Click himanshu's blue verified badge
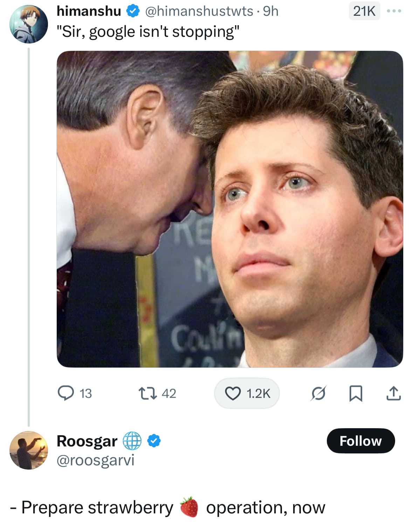413x532 pixels. [133, 11]
